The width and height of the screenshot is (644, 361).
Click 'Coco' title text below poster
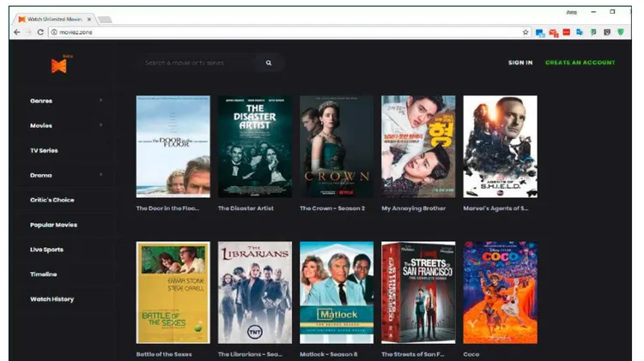tap(471, 354)
